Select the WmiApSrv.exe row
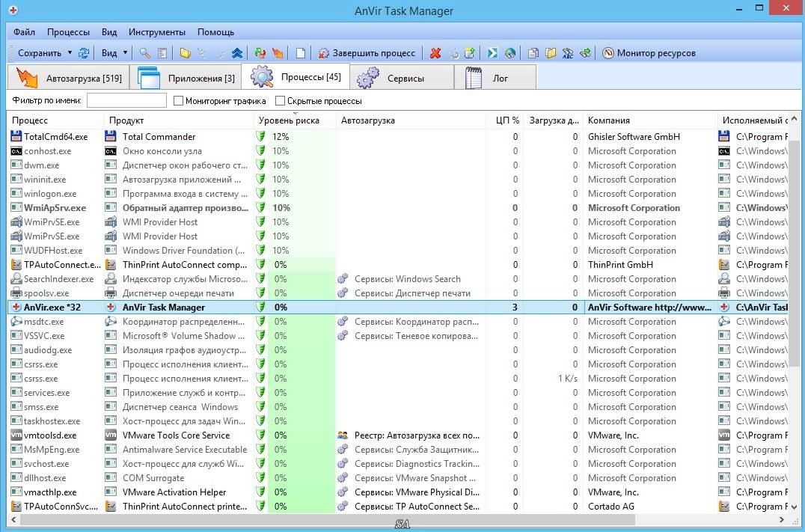Viewport: 805px width, 532px height. tap(397, 208)
